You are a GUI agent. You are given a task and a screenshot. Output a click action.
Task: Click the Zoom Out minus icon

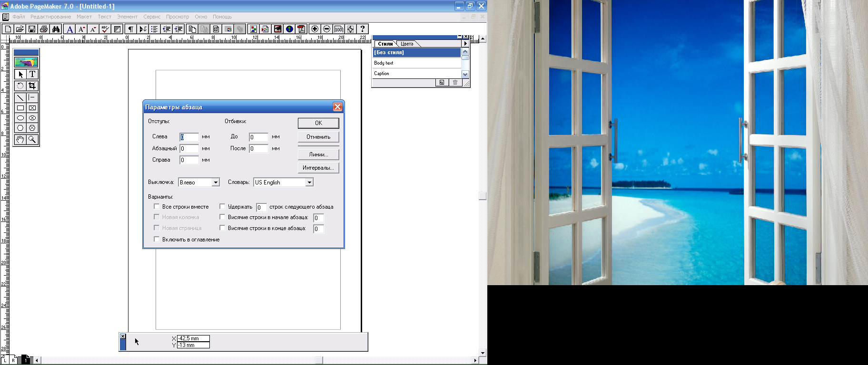[x=326, y=29]
